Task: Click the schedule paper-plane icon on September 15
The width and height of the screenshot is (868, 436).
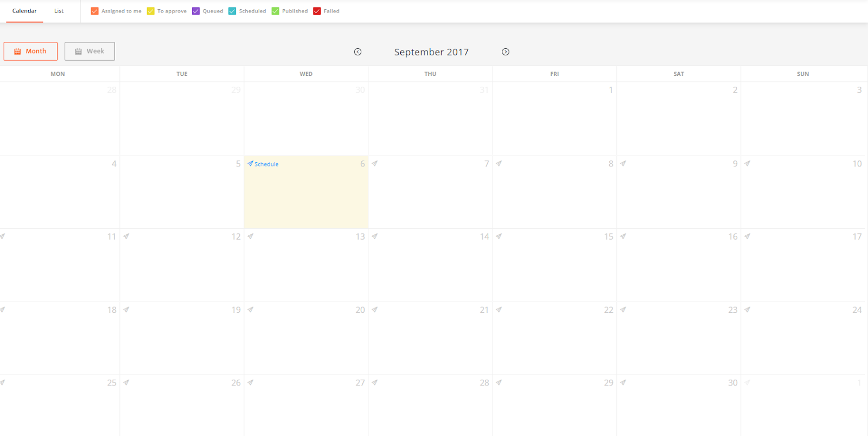Action: coord(499,236)
